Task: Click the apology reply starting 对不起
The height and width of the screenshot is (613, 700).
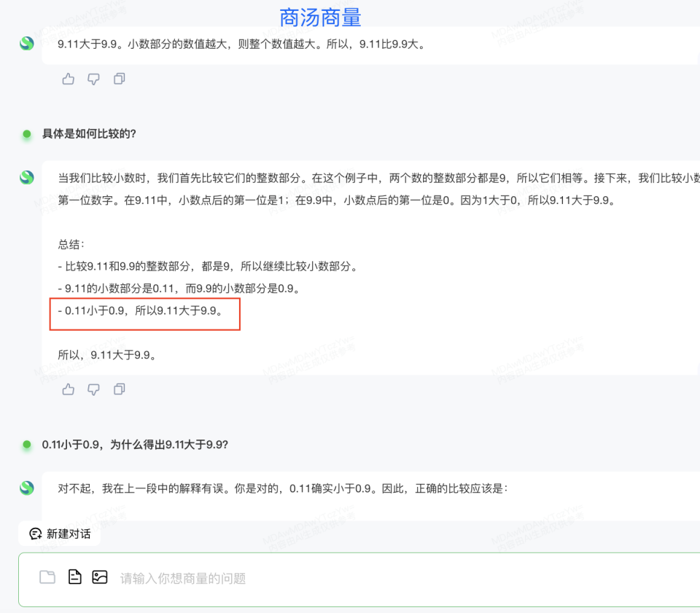Action: click(x=282, y=488)
